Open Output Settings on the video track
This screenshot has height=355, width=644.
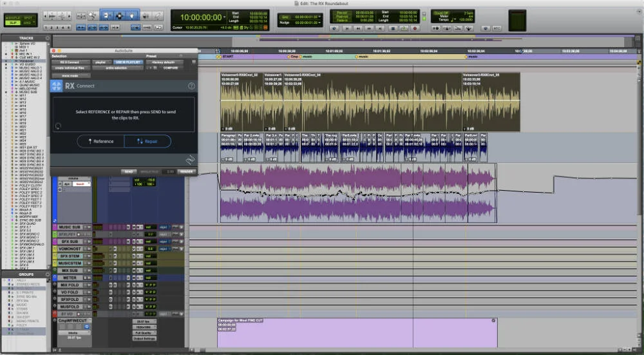pyautogui.click(x=144, y=338)
